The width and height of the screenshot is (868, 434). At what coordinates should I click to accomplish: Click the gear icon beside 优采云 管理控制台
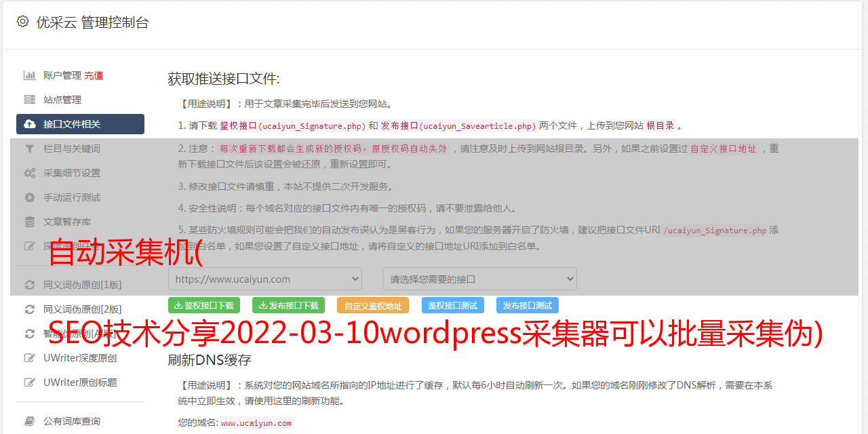22,22
